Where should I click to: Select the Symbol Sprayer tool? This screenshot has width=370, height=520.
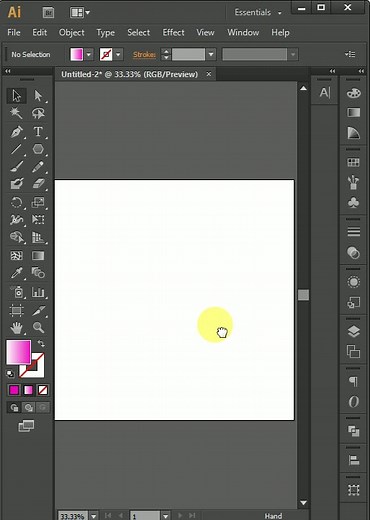[x=16, y=292]
